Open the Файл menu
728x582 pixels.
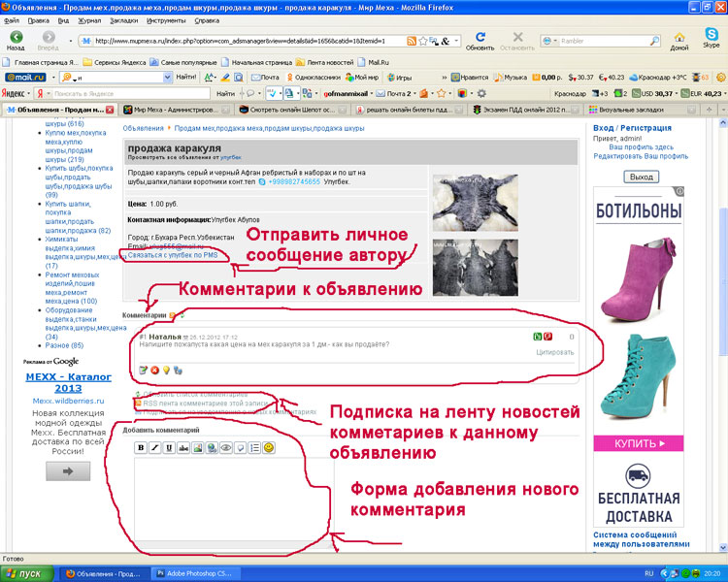click(x=12, y=20)
